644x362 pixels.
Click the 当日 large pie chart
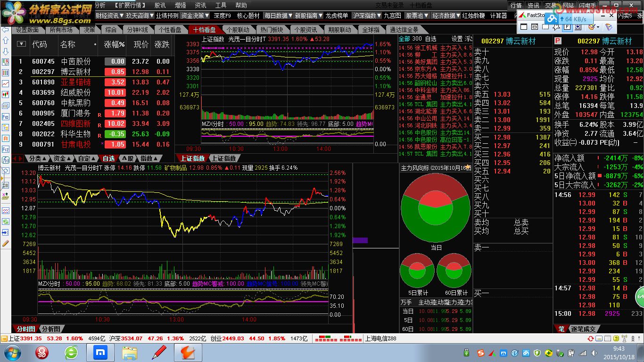(436, 208)
